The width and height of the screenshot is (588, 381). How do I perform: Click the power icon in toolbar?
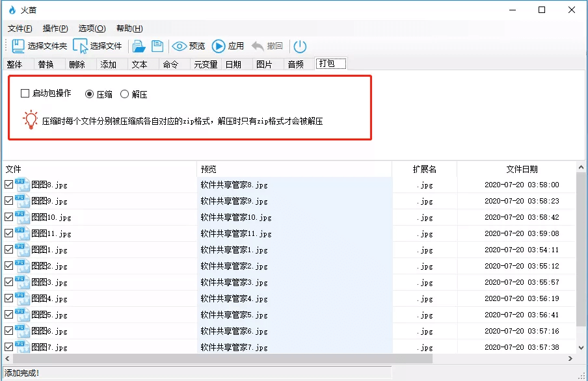(300, 46)
